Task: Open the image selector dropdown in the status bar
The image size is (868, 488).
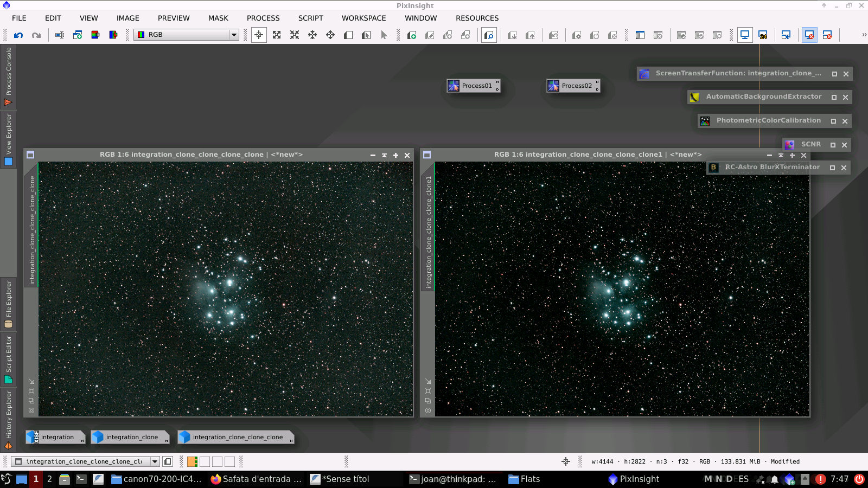Action: pos(155,461)
